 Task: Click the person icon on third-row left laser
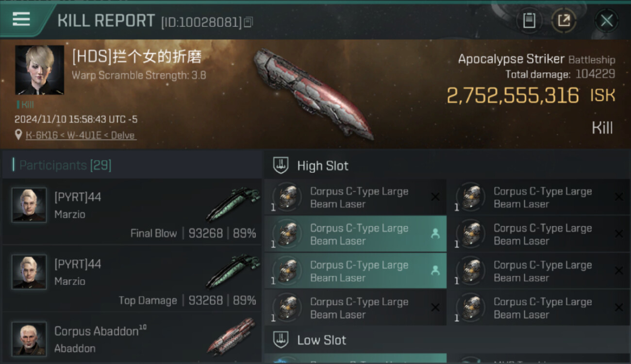coord(435,271)
